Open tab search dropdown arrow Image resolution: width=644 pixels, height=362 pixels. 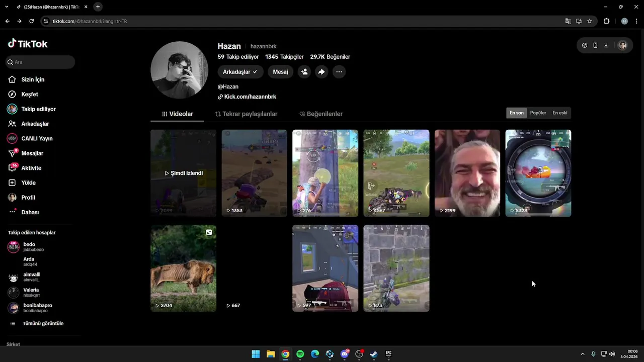pos(7,7)
